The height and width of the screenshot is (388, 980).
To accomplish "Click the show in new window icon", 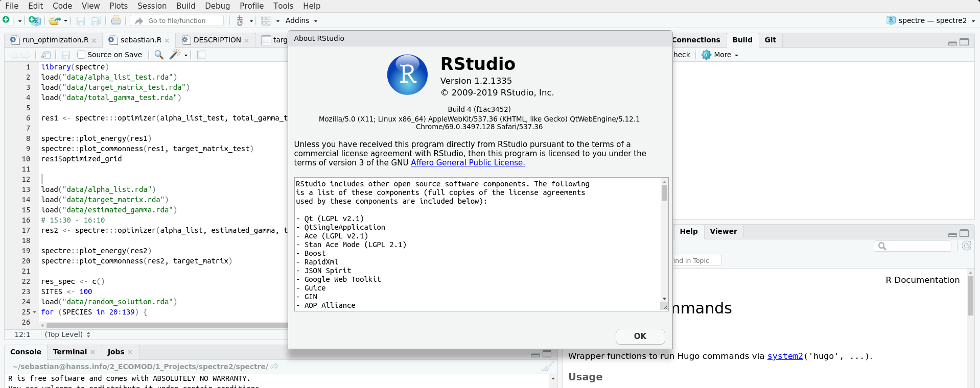I will coord(46,55).
